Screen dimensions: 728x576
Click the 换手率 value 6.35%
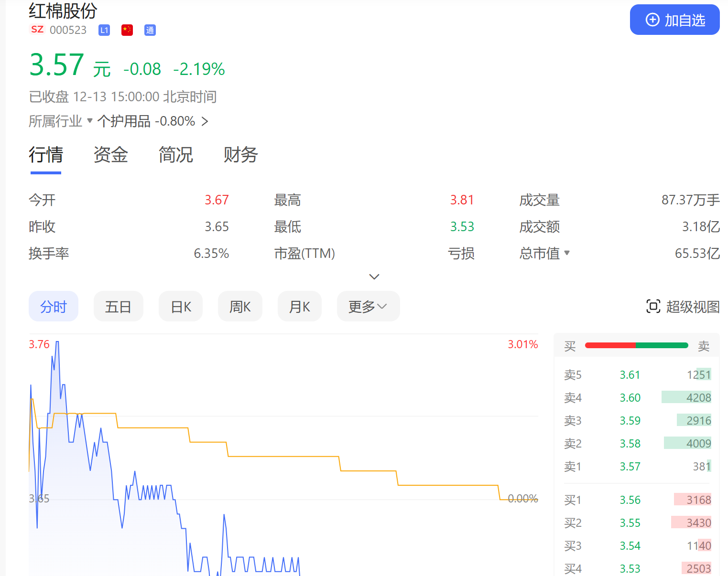point(211,253)
